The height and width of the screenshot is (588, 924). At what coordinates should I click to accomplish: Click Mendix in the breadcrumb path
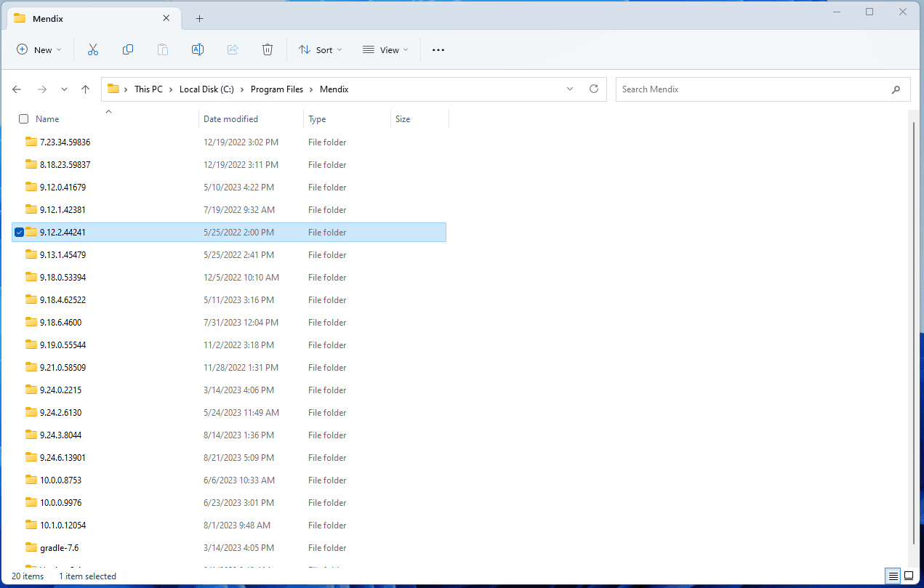(334, 89)
